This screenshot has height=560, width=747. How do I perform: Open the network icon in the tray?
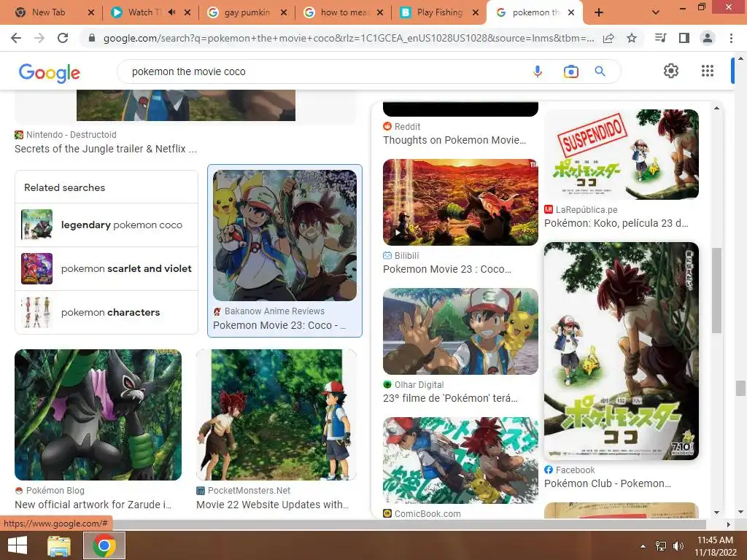(x=661, y=546)
